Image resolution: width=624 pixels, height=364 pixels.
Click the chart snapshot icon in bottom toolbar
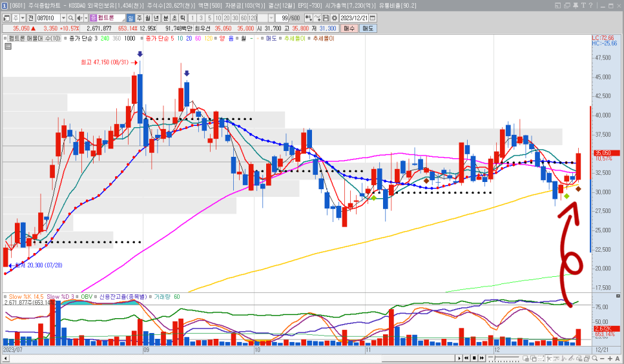[x=587, y=358]
